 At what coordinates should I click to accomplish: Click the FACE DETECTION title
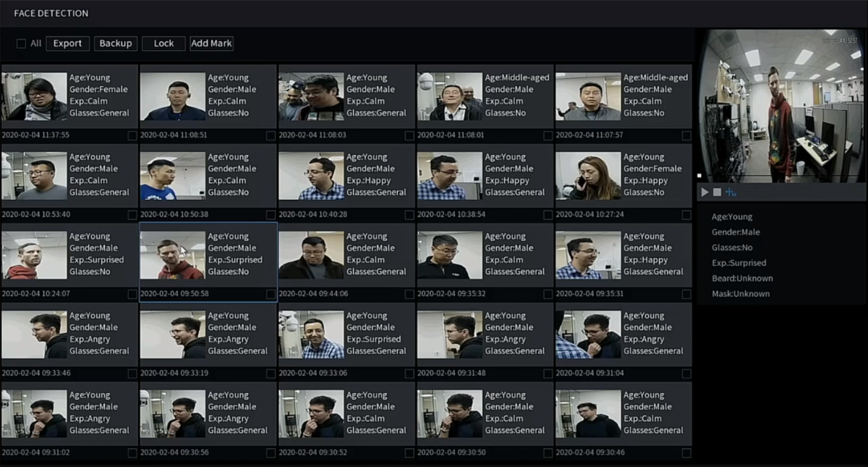tap(51, 13)
